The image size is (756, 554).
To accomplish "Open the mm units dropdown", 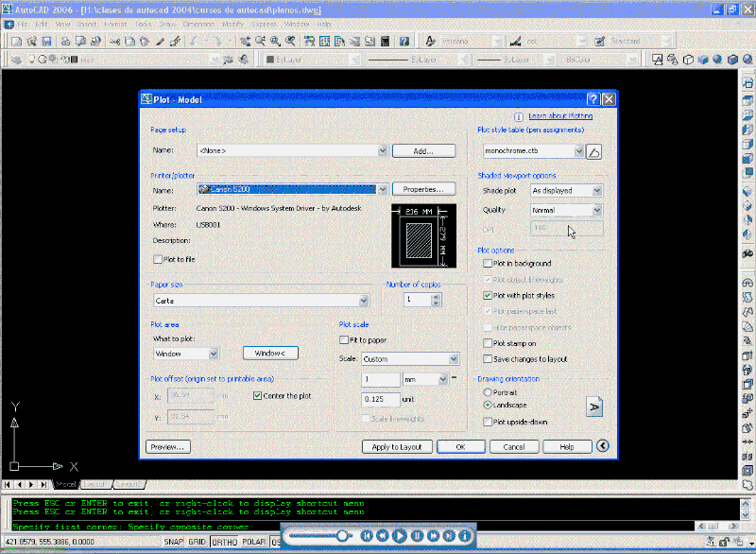I will [443, 379].
